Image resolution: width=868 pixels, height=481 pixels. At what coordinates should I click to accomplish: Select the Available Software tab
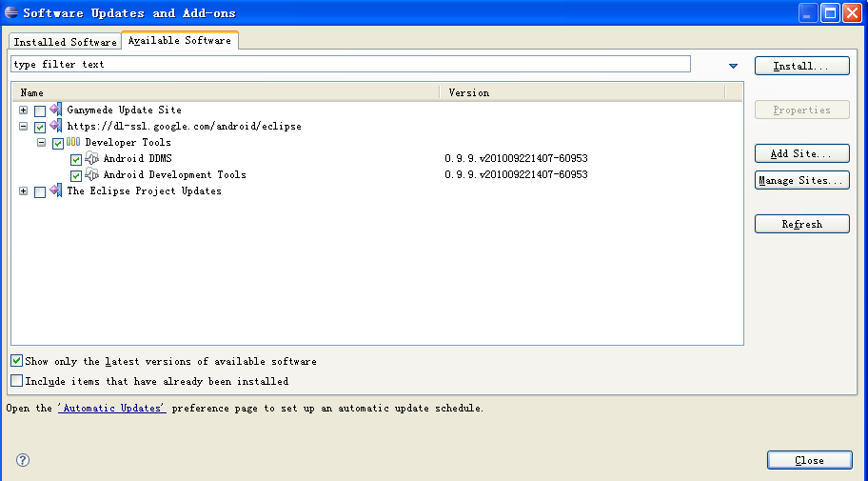pyautogui.click(x=179, y=40)
